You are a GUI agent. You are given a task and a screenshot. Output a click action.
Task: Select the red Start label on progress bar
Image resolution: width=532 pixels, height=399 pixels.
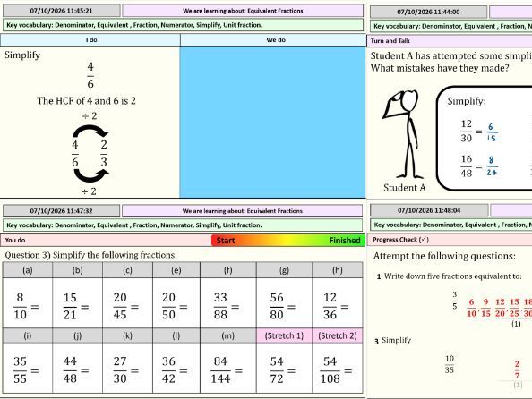[x=226, y=241]
